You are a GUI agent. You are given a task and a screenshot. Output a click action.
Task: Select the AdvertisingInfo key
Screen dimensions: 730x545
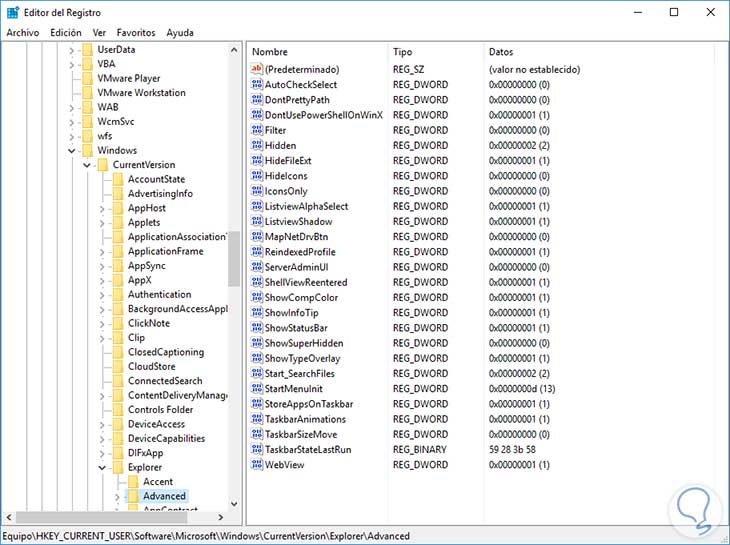[x=160, y=194]
